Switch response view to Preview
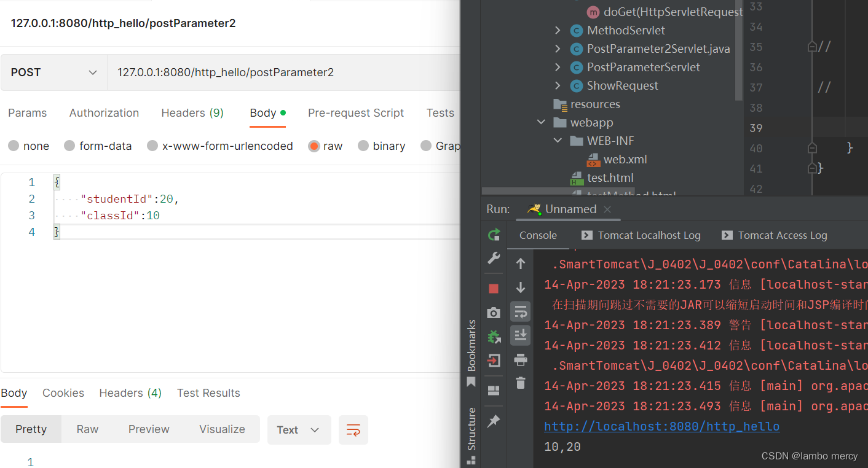The image size is (868, 468). [x=149, y=429]
